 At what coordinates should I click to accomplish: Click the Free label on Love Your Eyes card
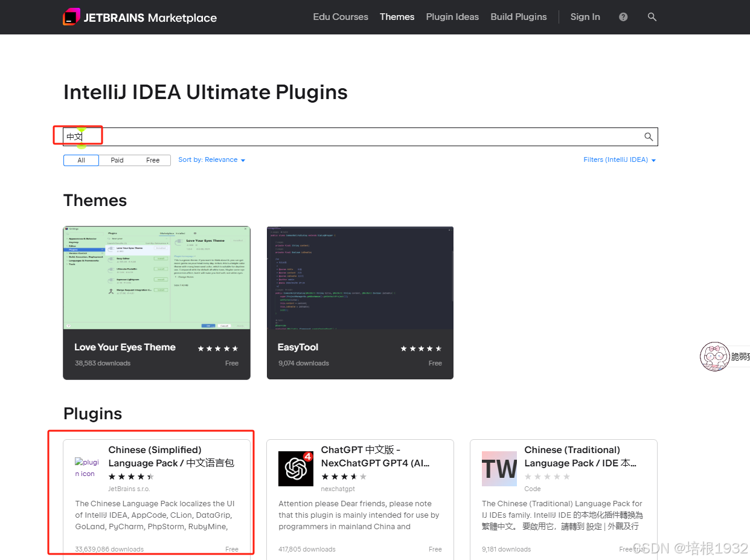pos(232,363)
